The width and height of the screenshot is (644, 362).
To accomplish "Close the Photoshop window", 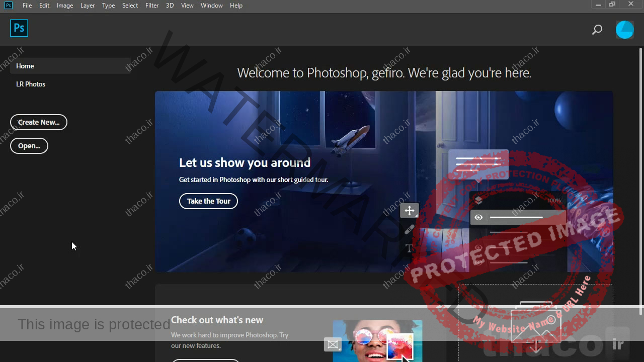I will (x=631, y=5).
